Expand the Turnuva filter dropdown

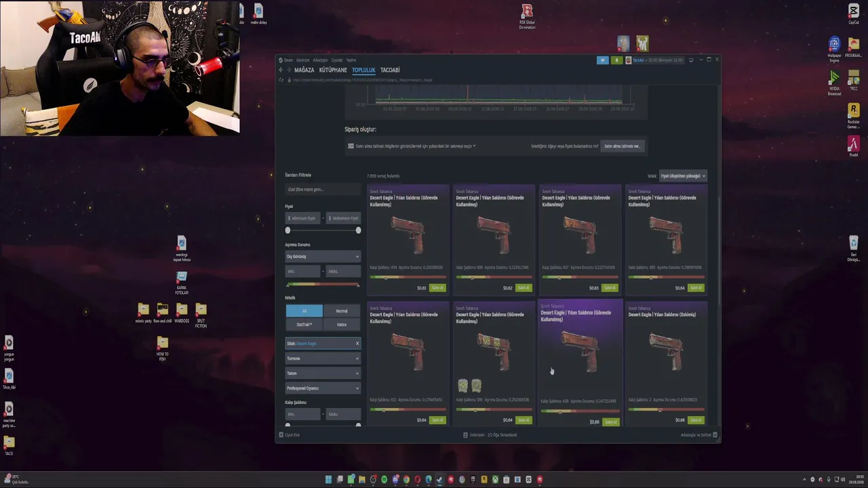click(323, 359)
